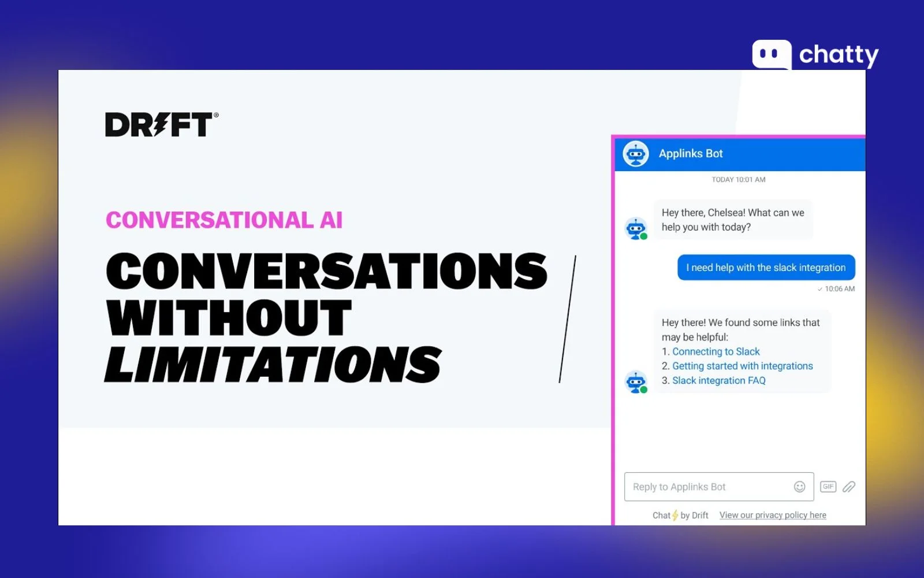
Task: Click the 'chatty' brand wordmark
Action: pos(839,55)
